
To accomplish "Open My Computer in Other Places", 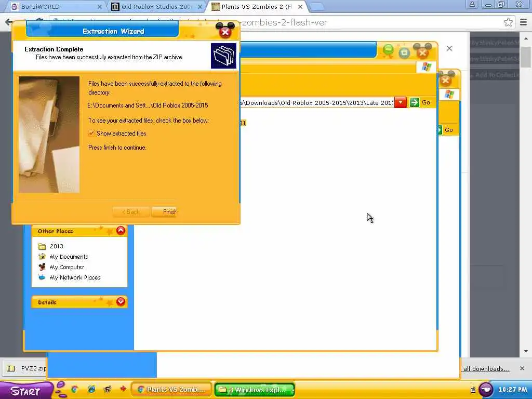I will 67,267.
